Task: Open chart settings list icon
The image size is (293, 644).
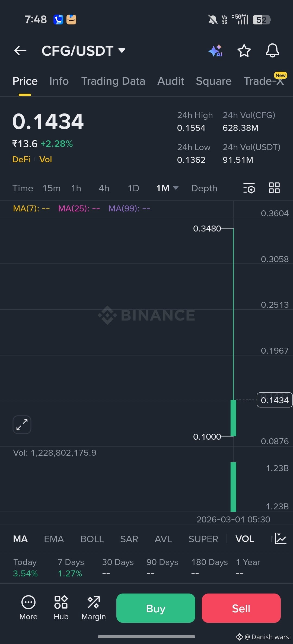Action: coord(249,188)
